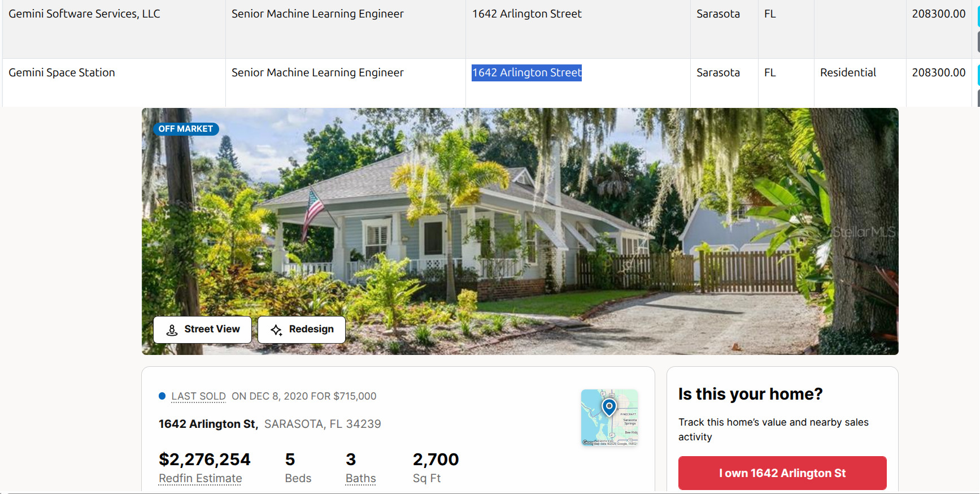Select the Gemini Space Station cell
Viewport: 980px width, 494px height.
coord(114,83)
